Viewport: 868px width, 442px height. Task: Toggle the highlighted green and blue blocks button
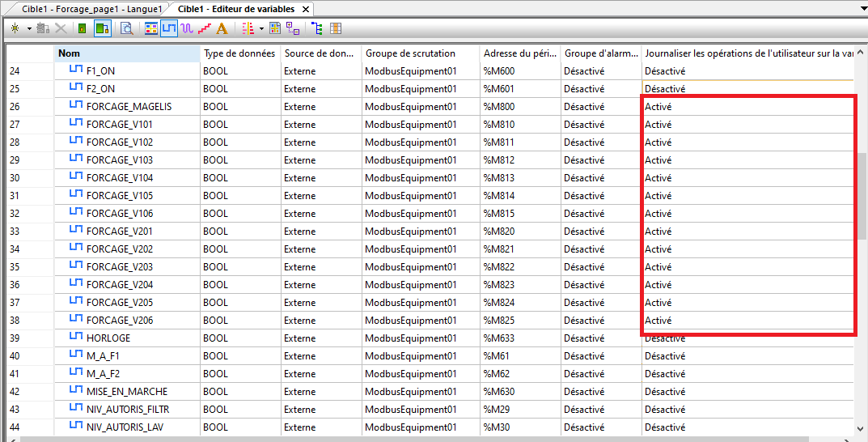[102, 28]
